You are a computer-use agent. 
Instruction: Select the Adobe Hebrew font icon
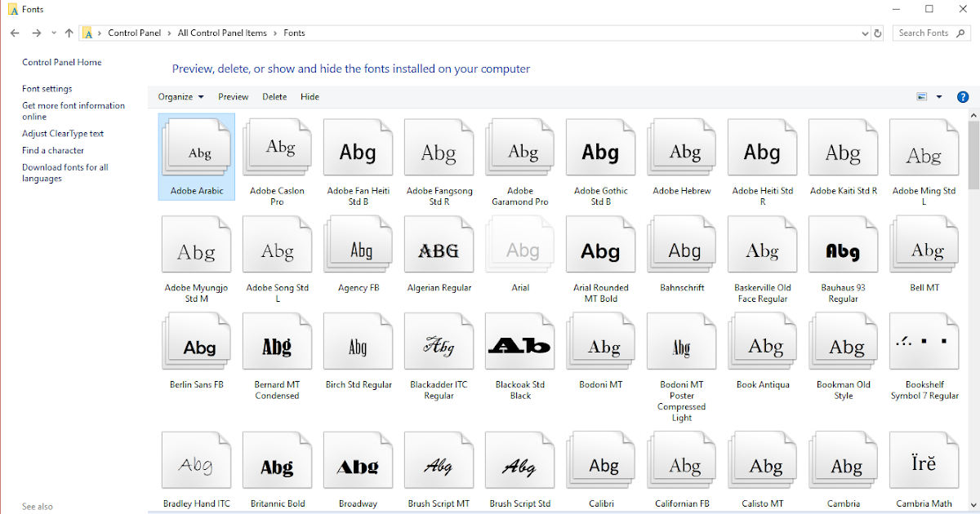682,148
